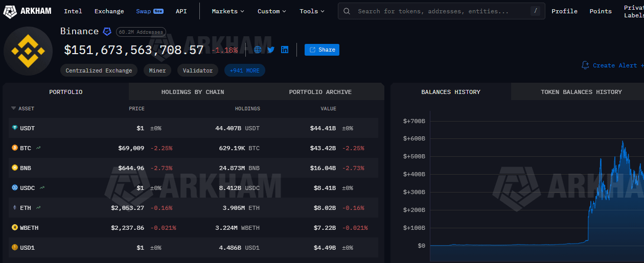Click the Create Alert link
The height and width of the screenshot is (263, 644).
(x=615, y=65)
